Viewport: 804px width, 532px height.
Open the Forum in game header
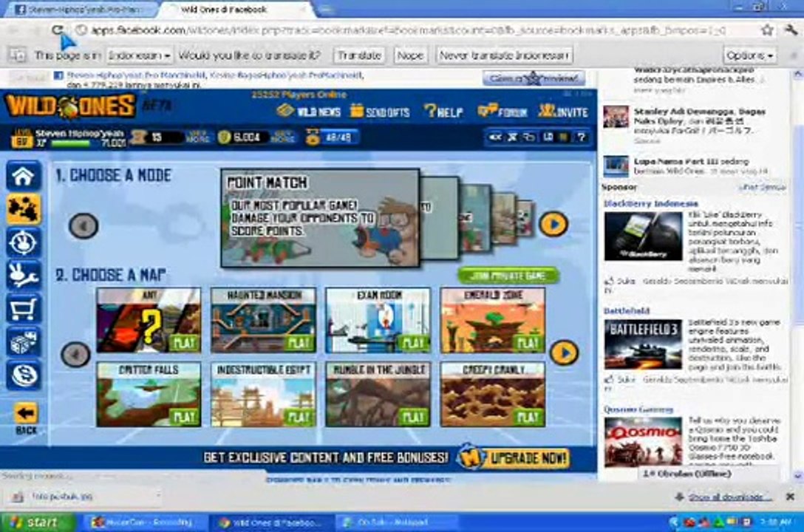click(502, 112)
